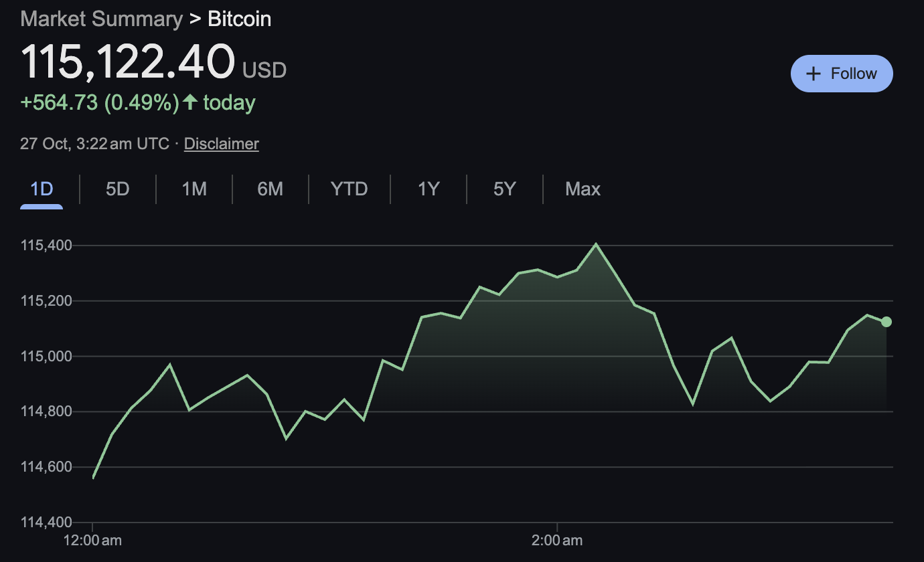
Task: Open the Disclaimer link
Action: pos(221,143)
